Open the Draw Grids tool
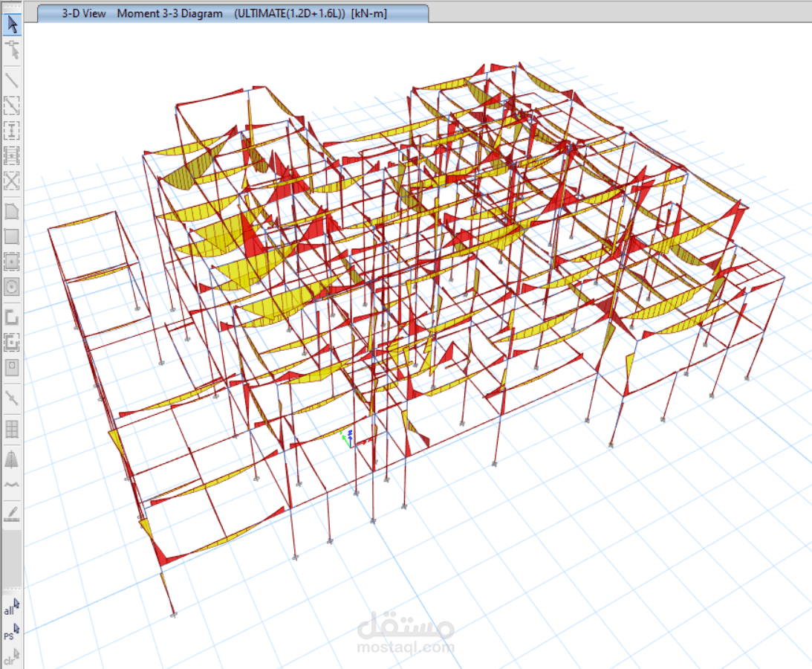This screenshot has width=812, height=669. (12, 429)
